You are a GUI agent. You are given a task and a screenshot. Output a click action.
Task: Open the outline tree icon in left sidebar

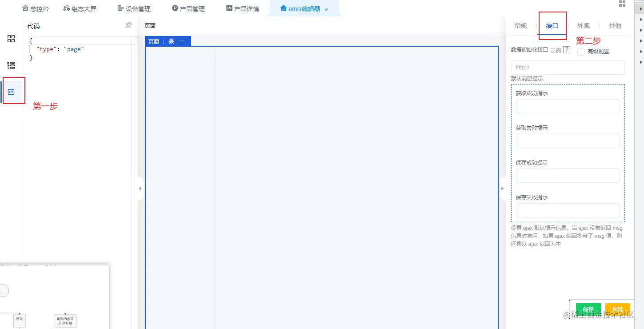point(11,65)
